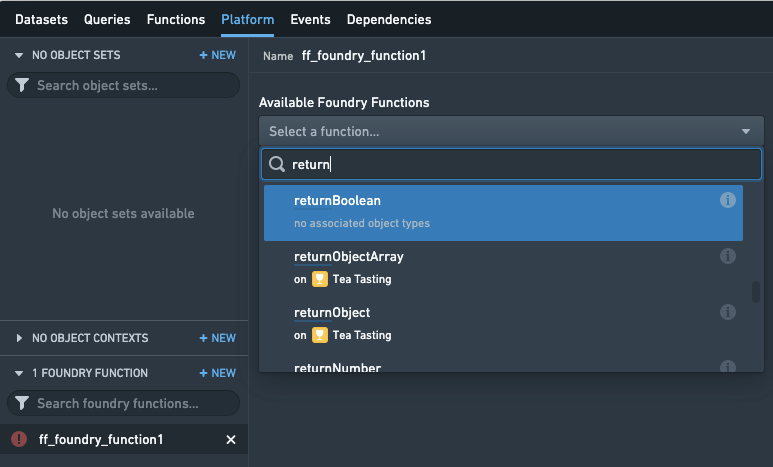Show info for returnObjectArray
This screenshot has width=773, height=467.
(728, 256)
